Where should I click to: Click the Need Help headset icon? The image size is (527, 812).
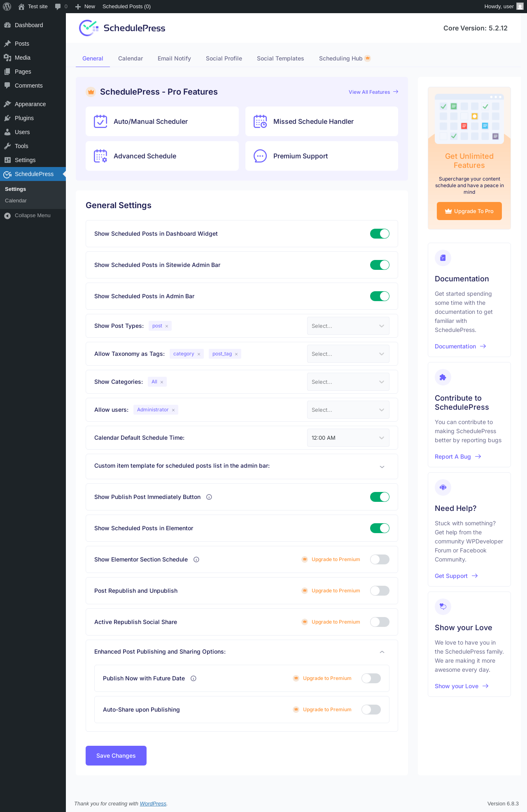coord(443,487)
